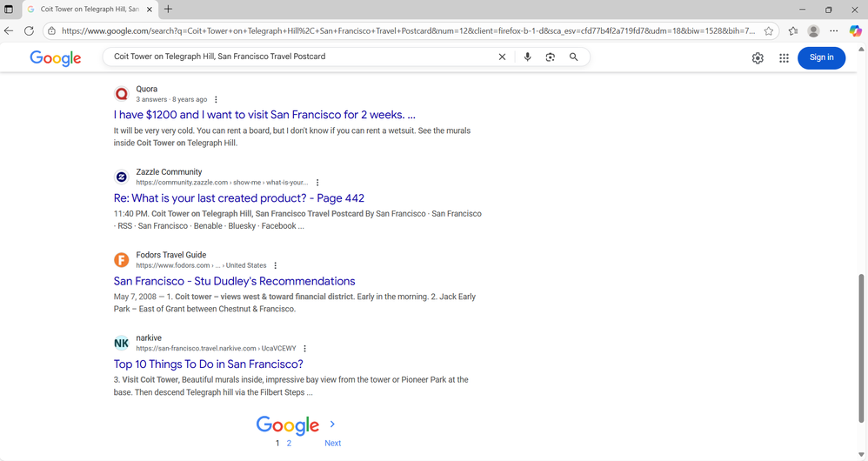Image resolution: width=868 pixels, height=461 pixels.
Task: Click Next to view more results
Action: [332, 443]
